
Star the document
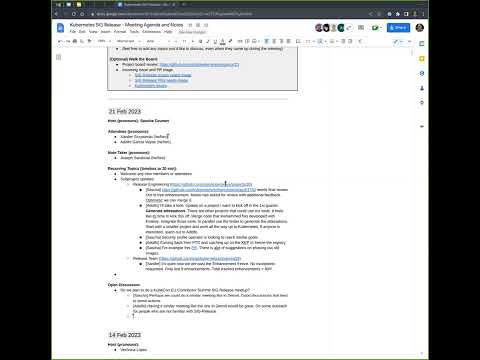click(190, 25)
